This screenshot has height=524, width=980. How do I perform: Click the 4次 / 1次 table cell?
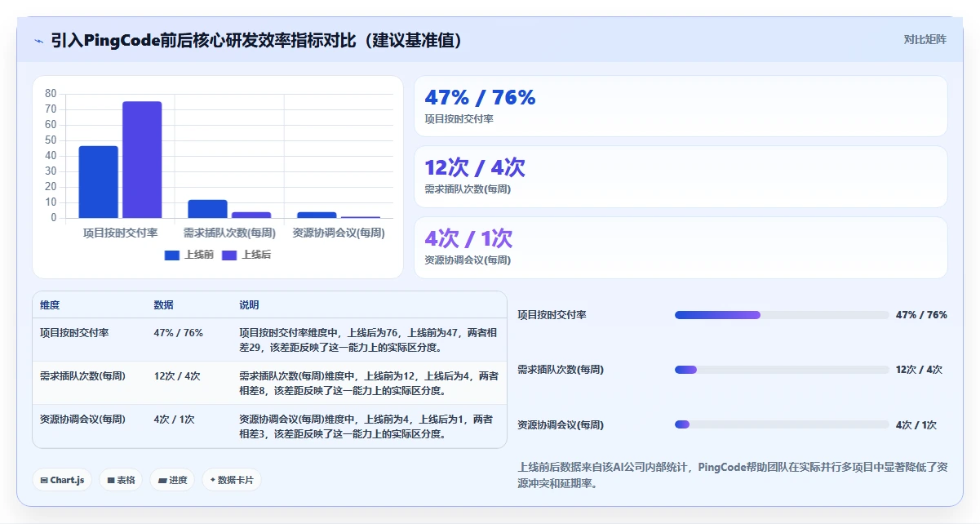click(x=174, y=420)
